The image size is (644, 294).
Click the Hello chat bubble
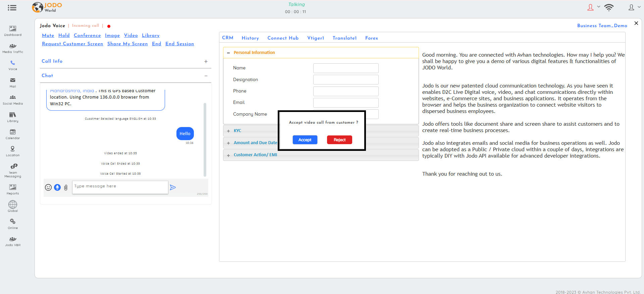coord(185,133)
